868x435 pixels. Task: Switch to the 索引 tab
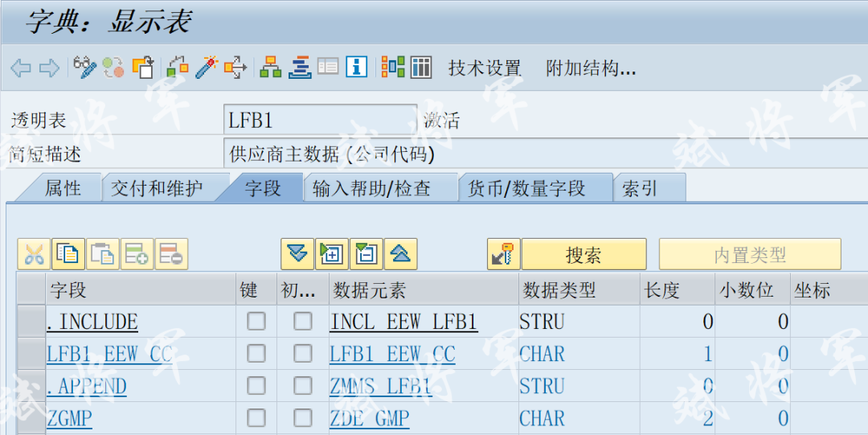point(640,188)
